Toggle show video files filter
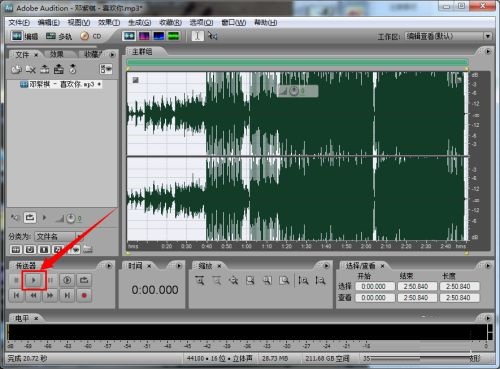The width and height of the screenshot is (500, 369). point(44,249)
